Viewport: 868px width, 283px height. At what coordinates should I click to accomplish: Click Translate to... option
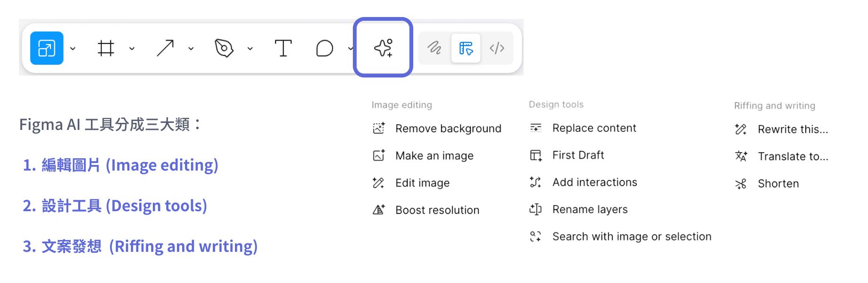[793, 157]
